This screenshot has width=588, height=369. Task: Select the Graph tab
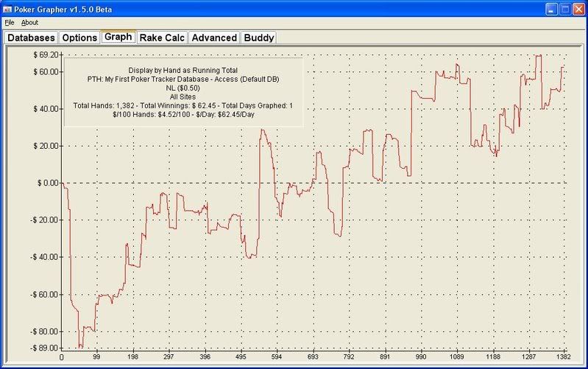(118, 37)
